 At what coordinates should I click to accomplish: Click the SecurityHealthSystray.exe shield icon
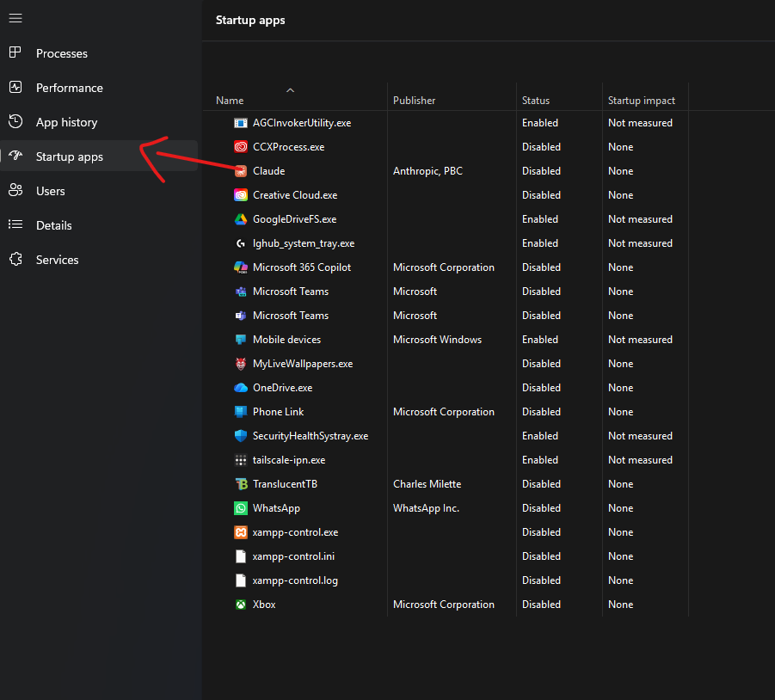241,436
